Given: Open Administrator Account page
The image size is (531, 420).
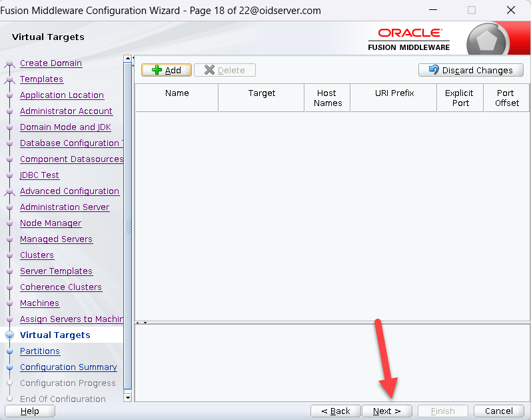Looking at the screenshot, I should click(x=66, y=111).
